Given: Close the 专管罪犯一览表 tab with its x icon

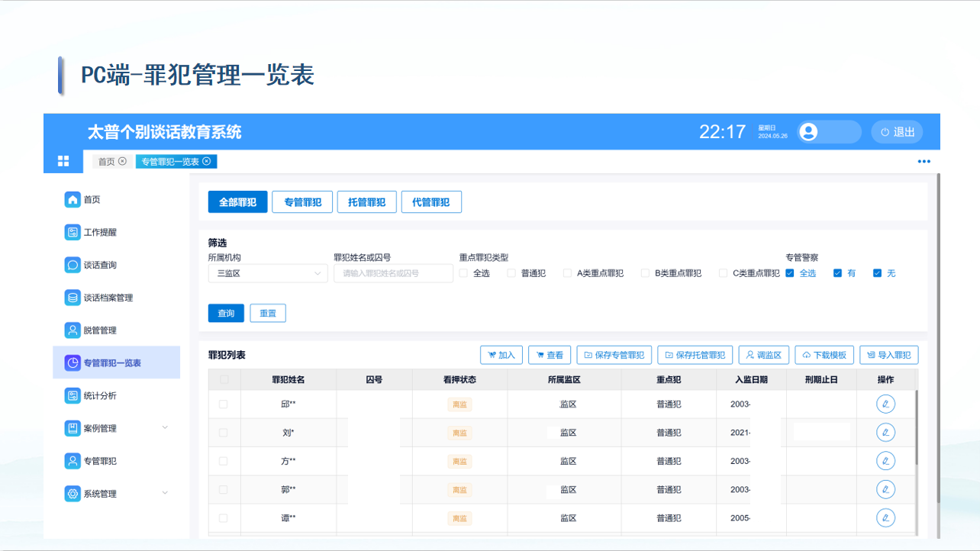Looking at the screenshot, I should 206,161.
